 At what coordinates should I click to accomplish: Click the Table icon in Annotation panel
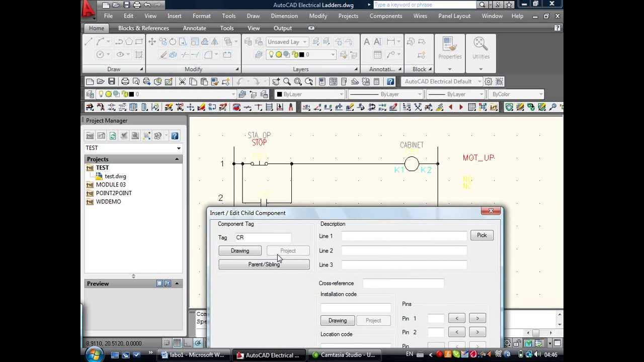pos(377,54)
